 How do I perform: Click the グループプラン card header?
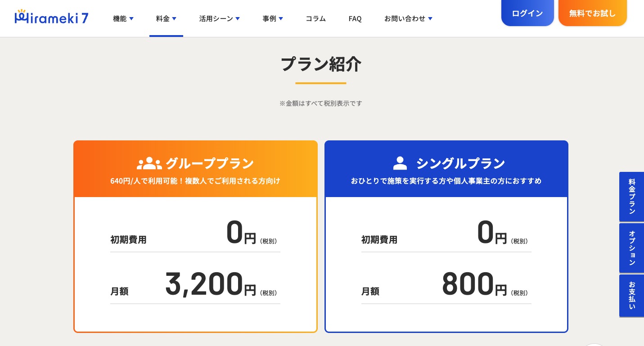coord(195,169)
